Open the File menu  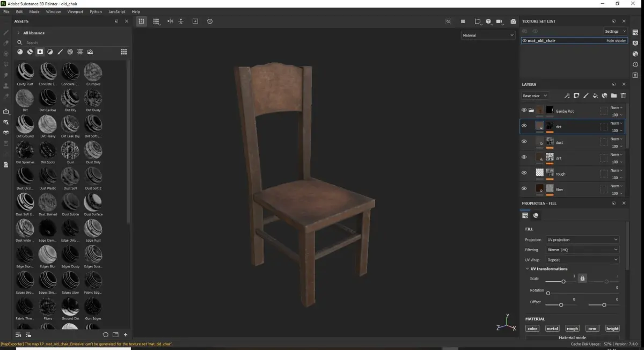coord(6,11)
